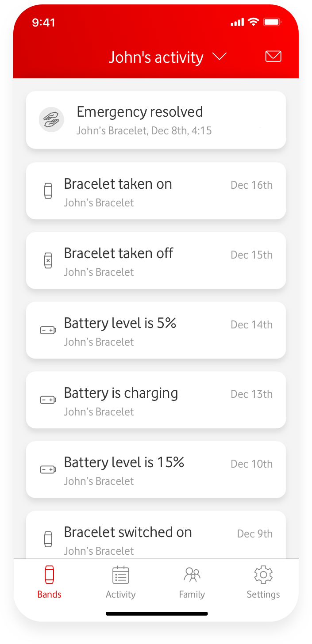
Task: Select the John's activity header title
Action: click(156, 57)
